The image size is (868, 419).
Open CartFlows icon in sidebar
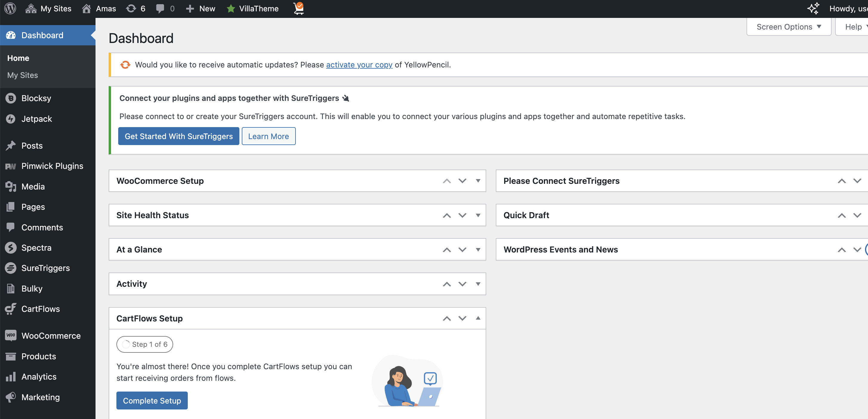(11, 309)
